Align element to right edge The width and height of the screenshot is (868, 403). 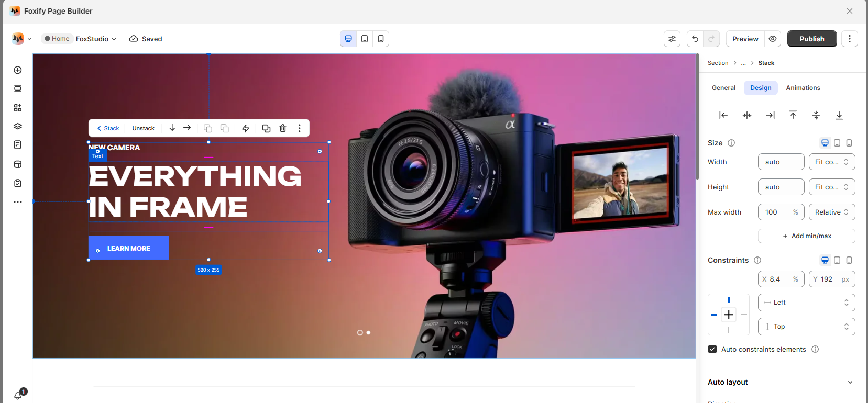coord(770,115)
